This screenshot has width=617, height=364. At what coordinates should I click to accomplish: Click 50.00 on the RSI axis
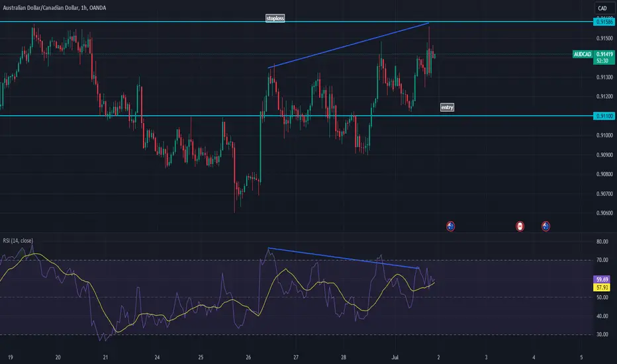[602, 298]
